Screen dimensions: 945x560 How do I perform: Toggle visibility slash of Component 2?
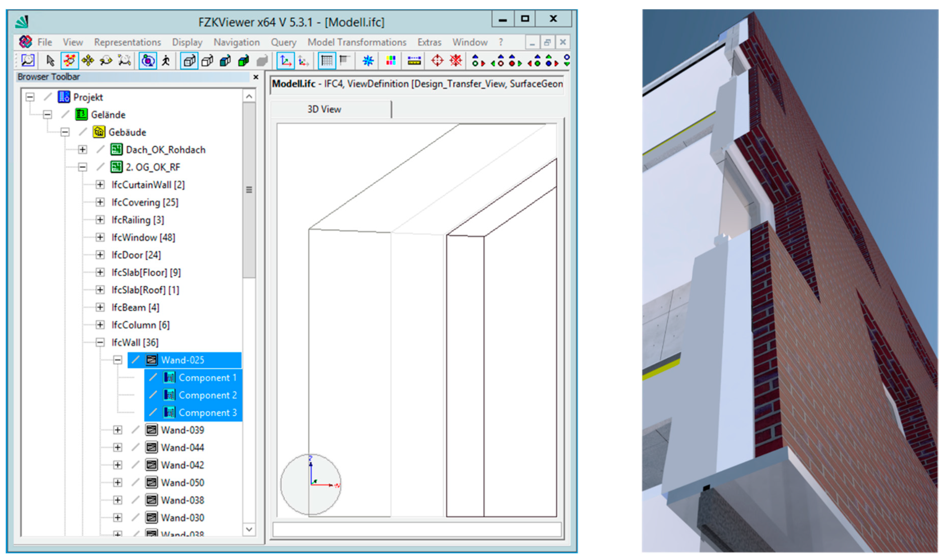point(153,395)
